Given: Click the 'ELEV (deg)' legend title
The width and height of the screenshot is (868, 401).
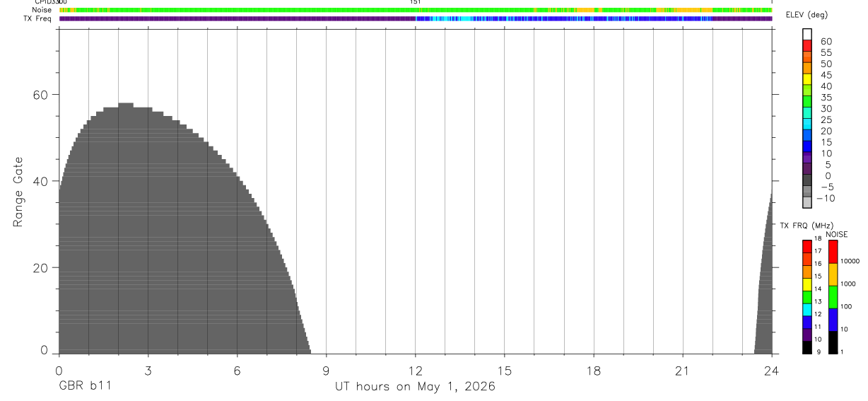Looking at the screenshot, I should pyautogui.click(x=807, y=16).
